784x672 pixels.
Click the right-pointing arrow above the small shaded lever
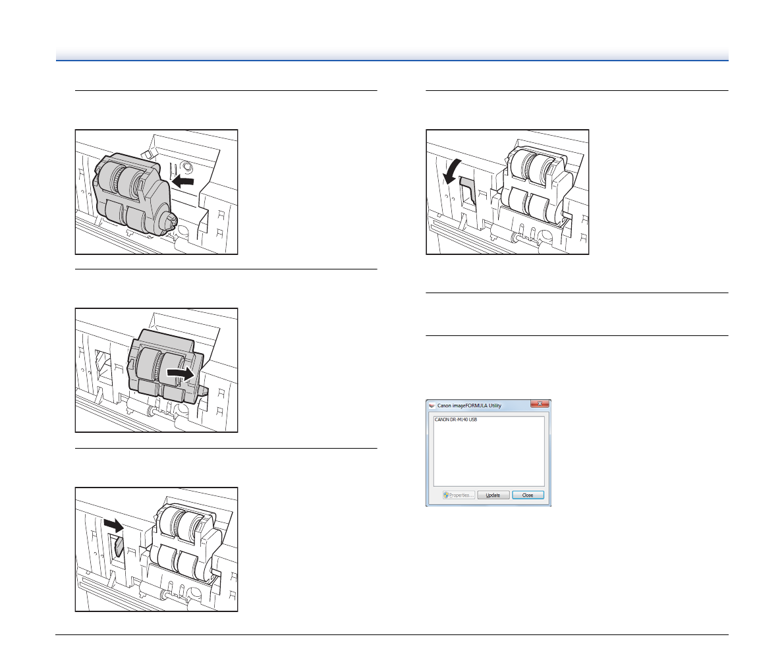(113, 525)
